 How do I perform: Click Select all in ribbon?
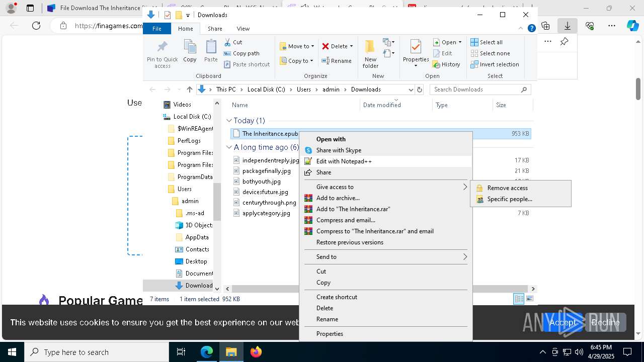(x=487, y=42)
